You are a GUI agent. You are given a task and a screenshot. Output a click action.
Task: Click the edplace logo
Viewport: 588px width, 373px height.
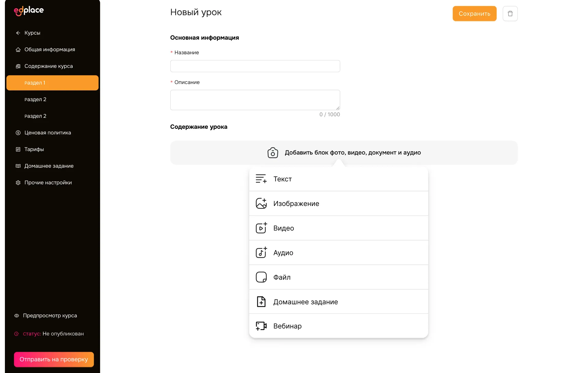point(29,11)
